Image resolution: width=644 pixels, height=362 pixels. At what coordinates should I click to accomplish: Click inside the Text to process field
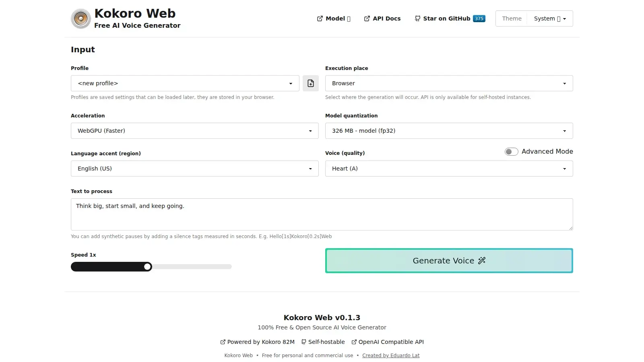point(322,214)
